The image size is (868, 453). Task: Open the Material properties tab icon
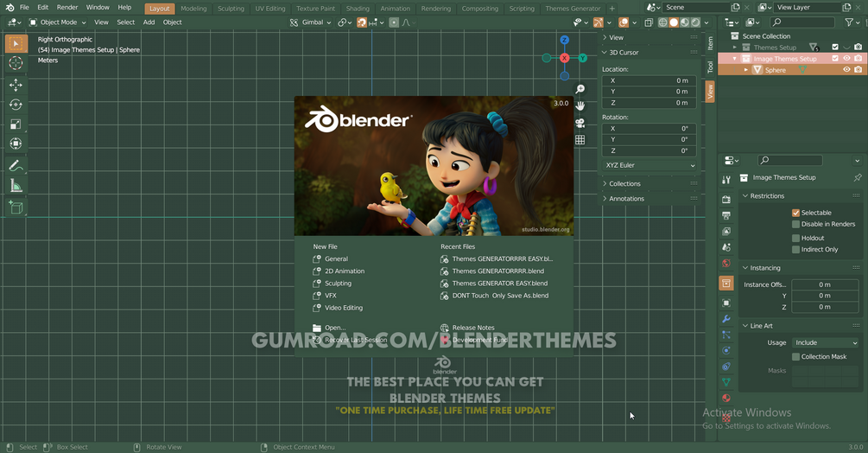(x=726, y=398)
